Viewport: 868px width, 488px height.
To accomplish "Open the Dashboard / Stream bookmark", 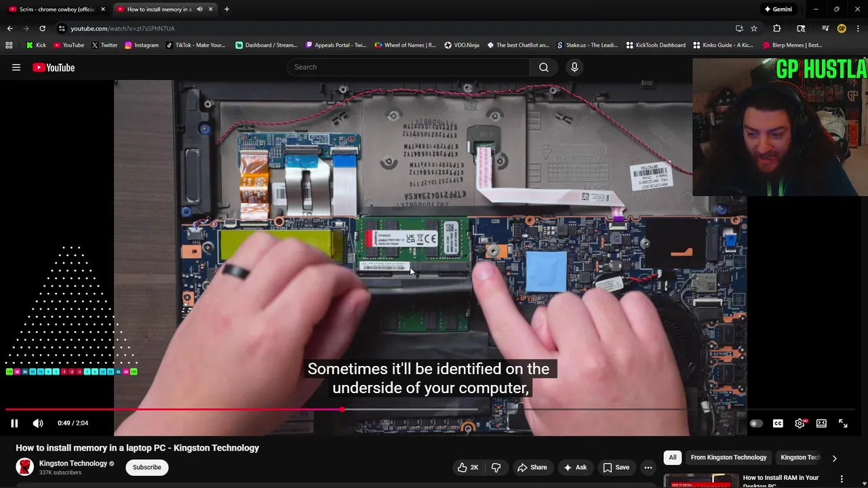I will (x=266, y=45).
